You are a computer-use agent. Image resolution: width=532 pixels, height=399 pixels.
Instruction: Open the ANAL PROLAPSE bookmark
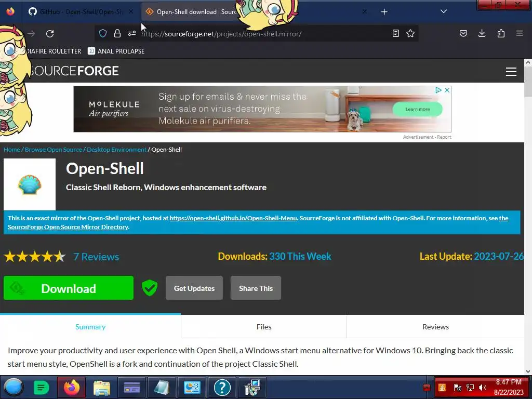click(x=116, y=51)
